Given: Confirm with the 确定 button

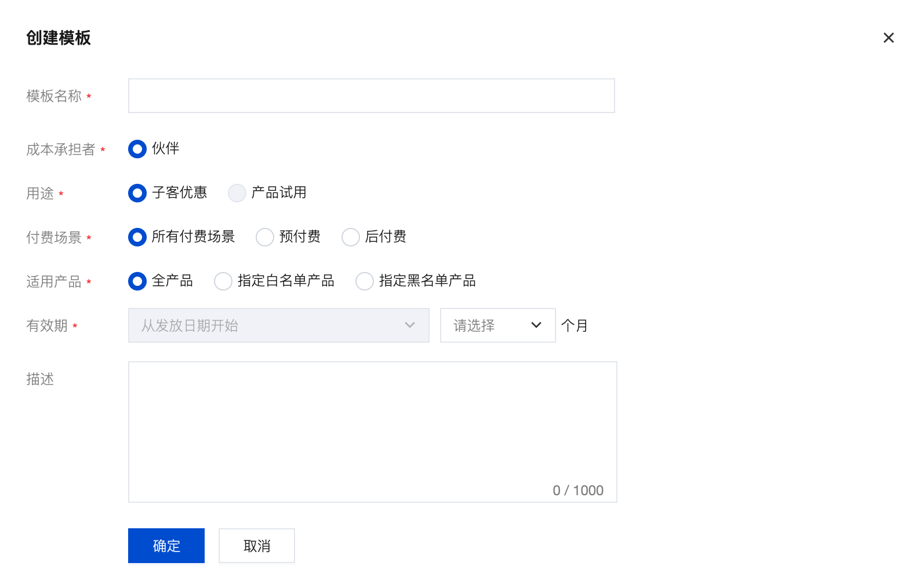Looking at the screenshot, I should [x=166, y=546].
